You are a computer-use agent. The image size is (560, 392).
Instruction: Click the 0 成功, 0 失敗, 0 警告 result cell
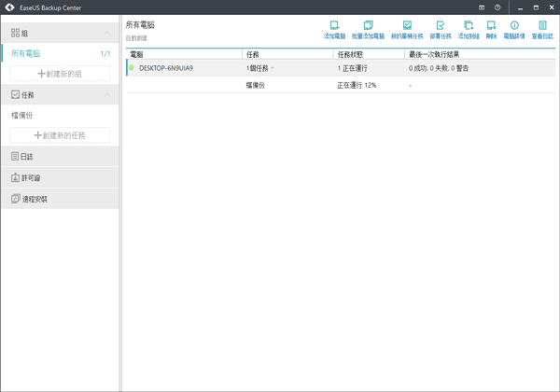(439, 68)
